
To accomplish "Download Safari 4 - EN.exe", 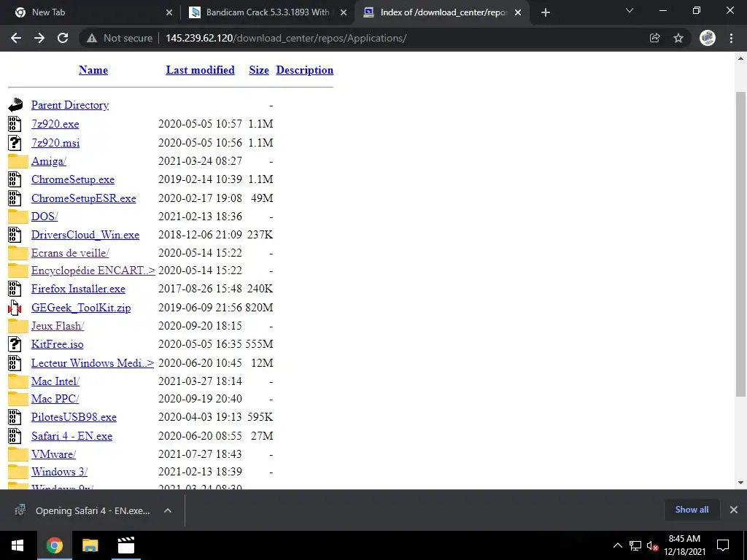I will point(72,436).
